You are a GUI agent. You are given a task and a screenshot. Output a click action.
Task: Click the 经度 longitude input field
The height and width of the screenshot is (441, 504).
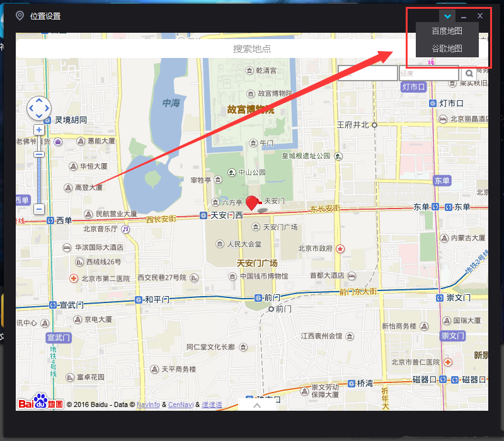(429, 73)
